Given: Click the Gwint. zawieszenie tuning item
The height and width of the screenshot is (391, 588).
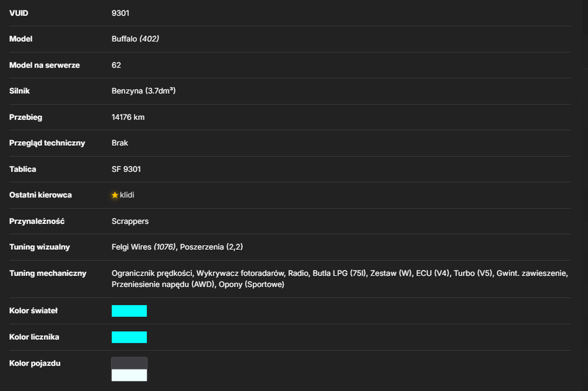Looking at the screenshot, I should coord(532,273).
